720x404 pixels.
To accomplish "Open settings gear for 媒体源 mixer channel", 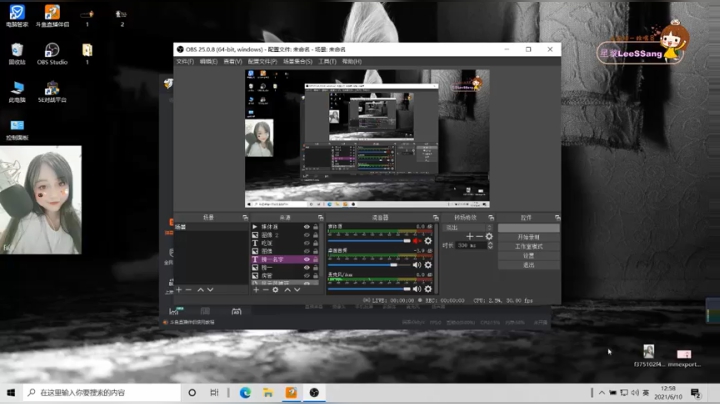I will click(x=428, y=241).
